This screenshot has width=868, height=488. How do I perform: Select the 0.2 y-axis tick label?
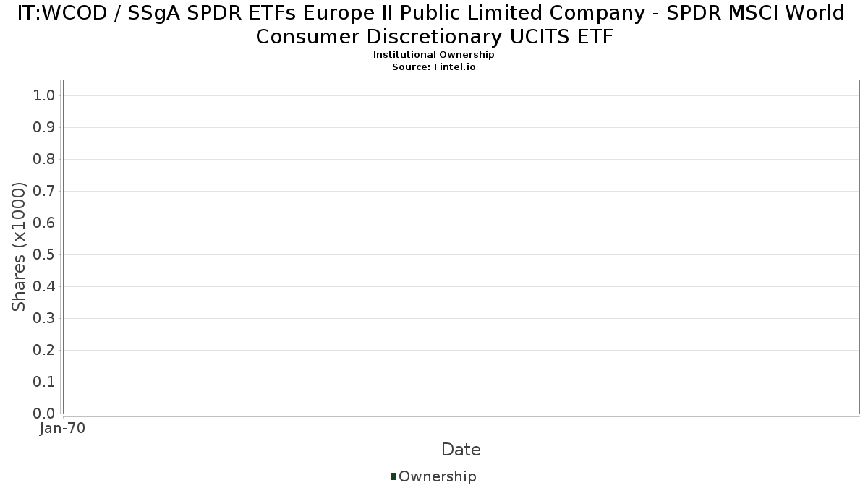pos(44,351)
